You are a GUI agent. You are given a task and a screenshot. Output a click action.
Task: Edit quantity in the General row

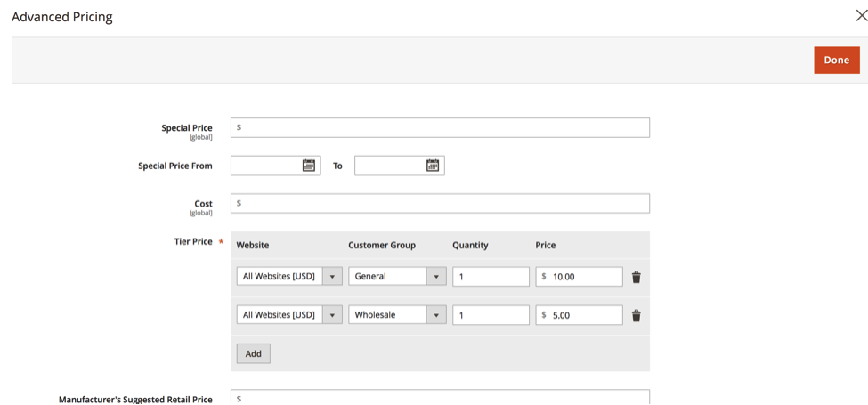coord(491,277)
